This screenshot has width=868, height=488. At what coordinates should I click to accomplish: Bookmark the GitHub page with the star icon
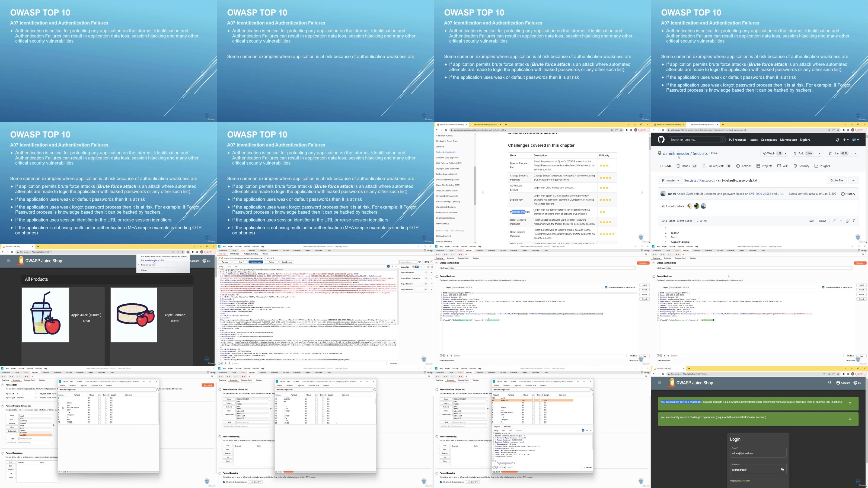coord(838,130)
